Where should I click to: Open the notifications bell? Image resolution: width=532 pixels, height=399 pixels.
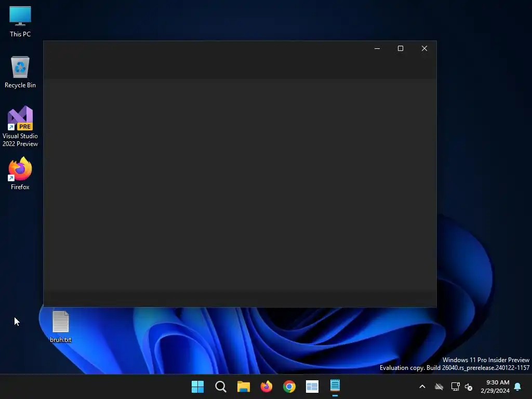point(518,387)
